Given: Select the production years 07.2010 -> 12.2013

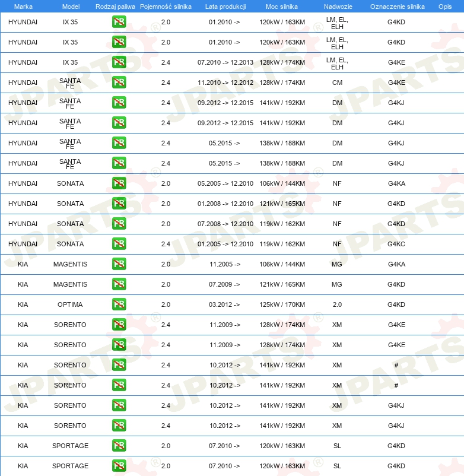Looking at the screenshot, I should [x=225, y=62].
